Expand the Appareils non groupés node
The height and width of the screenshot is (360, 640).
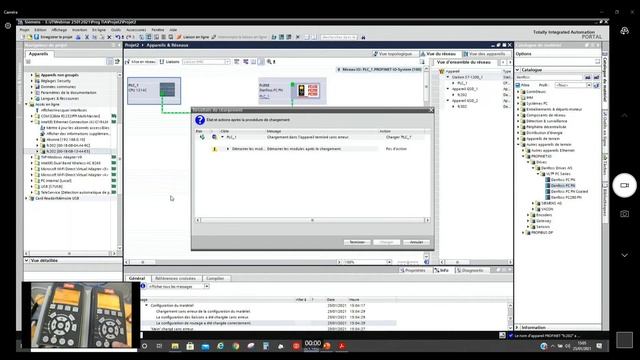pyautogui.click(x=32, y=75)
